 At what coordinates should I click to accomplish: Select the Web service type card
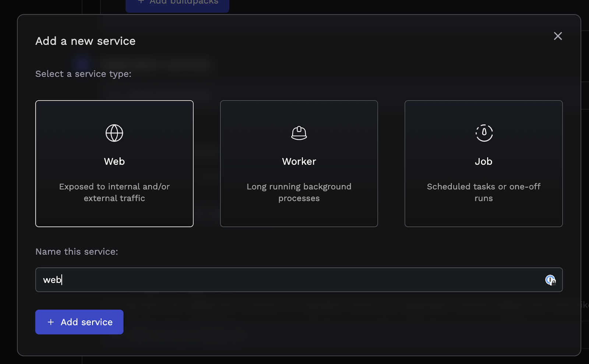point(114,163)
